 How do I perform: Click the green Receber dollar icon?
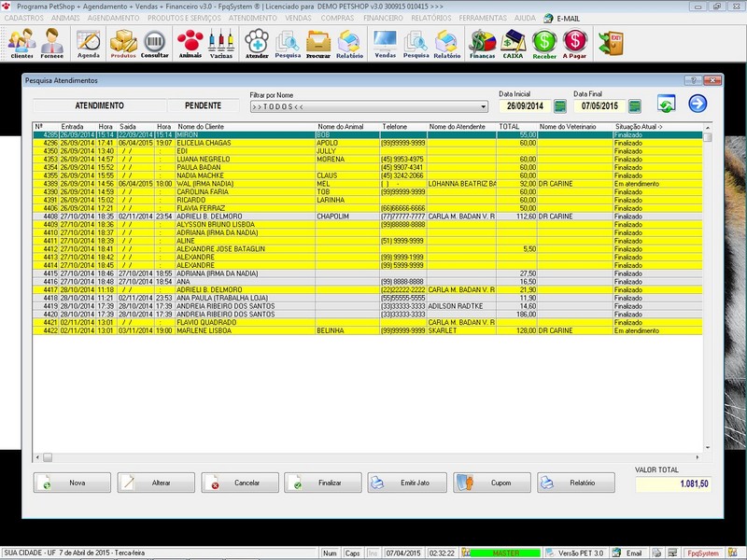[x=544, y=43]
